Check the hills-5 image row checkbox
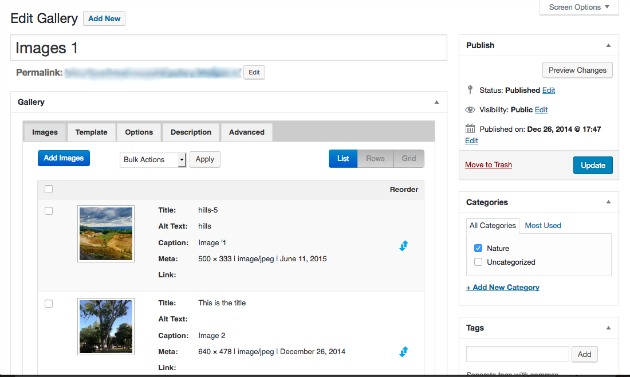Viewport: 630px width, 377px height. pyautogui.click(x=49, y=211)
